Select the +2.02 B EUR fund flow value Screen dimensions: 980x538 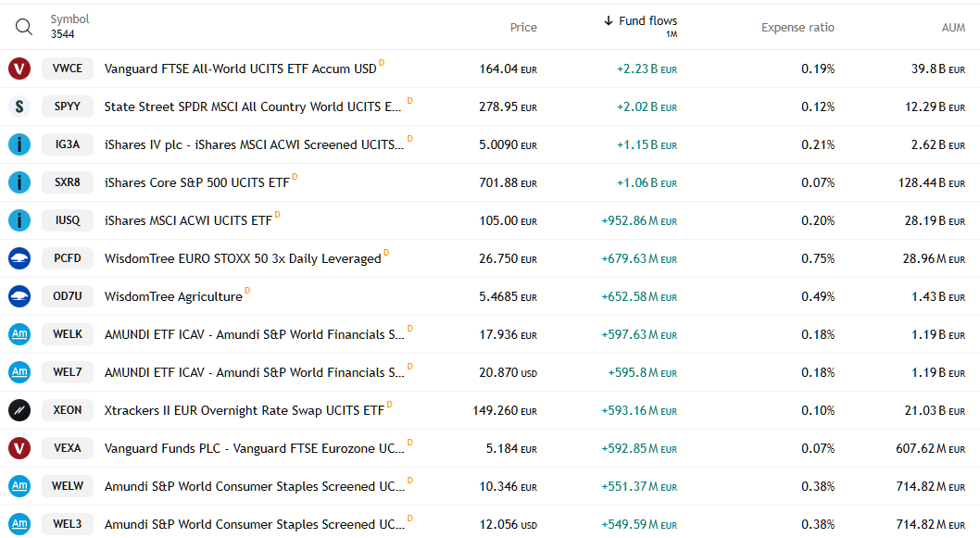pos(647,106)
